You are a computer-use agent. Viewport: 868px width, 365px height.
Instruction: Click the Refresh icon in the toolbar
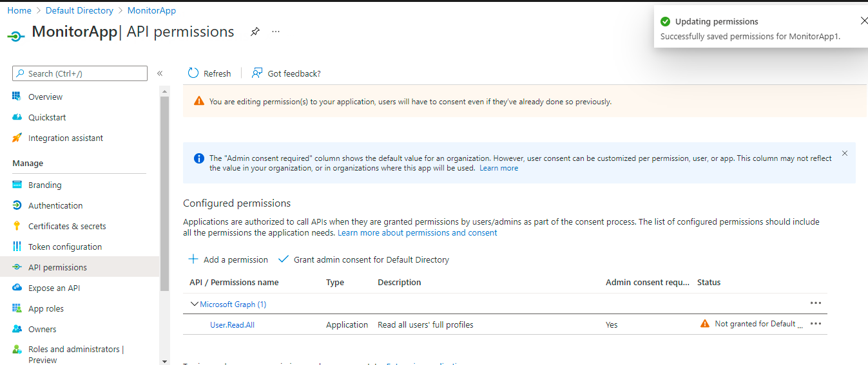pyautogui.click(x=193, y=73)
